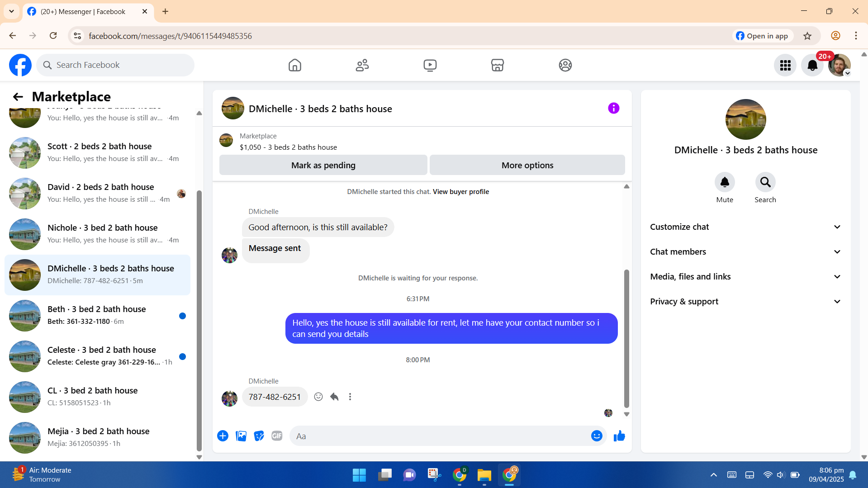
Task: Open CL 3 bed 2 bath house chat
Action: click(x=98, y=397)
